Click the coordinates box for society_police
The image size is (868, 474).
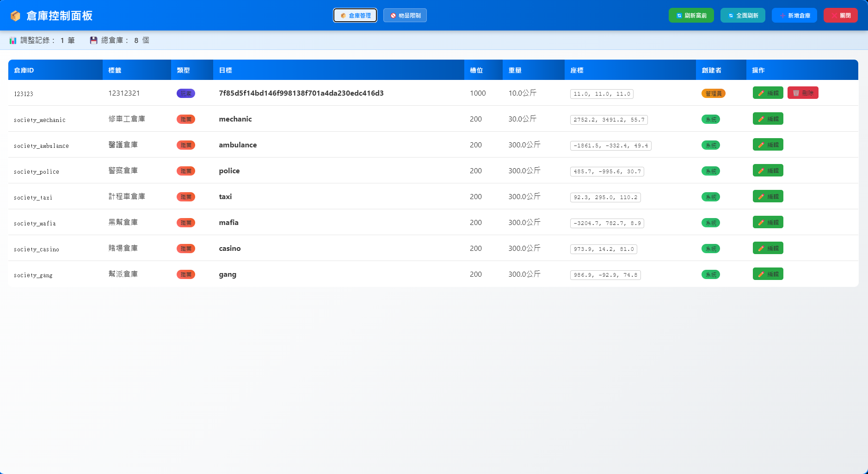tap(607, 171)
